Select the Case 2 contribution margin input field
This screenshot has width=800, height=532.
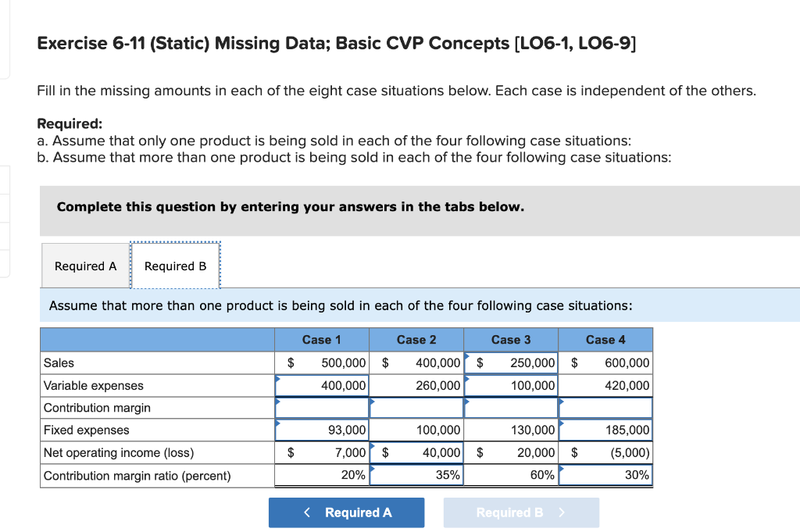coord(416,407)
